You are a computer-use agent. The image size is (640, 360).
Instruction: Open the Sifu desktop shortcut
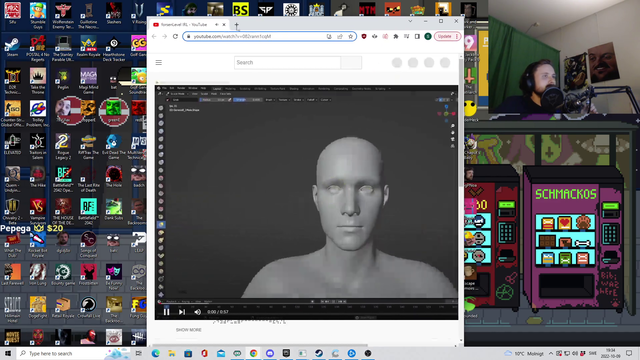pos(12,13)
